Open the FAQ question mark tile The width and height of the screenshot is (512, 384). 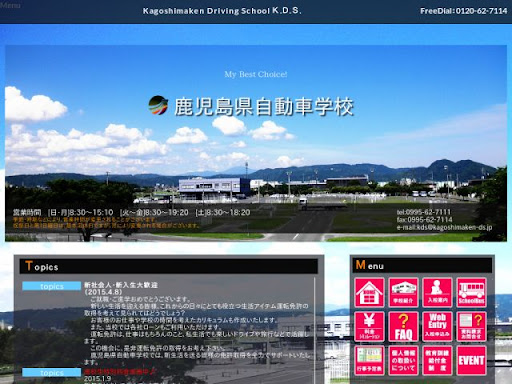click(403, 327)
